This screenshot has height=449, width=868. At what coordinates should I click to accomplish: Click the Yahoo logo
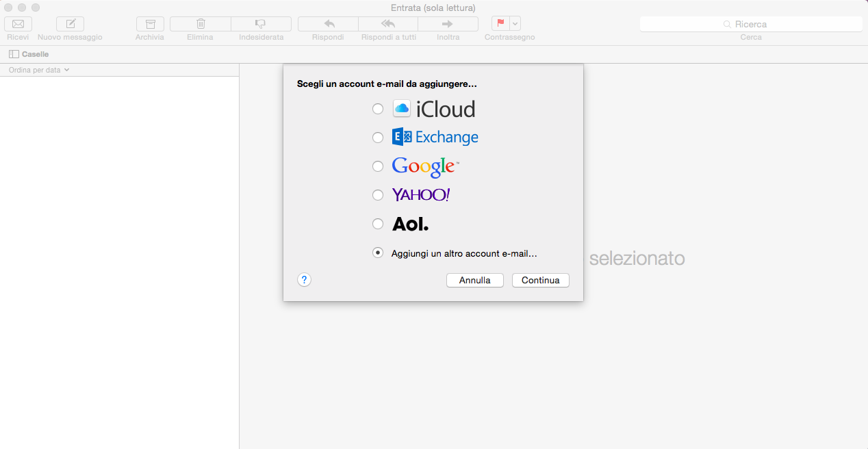click(421, 195)
